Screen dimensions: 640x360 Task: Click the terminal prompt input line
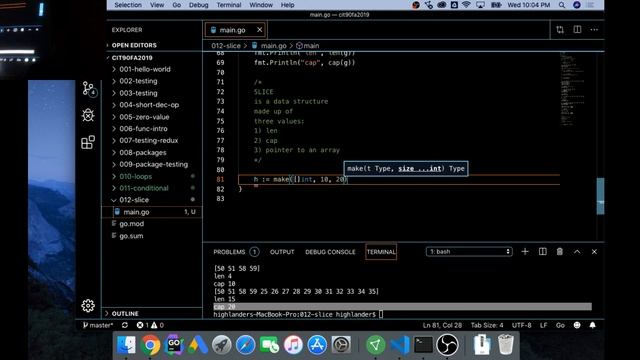[x=298, y=314]
